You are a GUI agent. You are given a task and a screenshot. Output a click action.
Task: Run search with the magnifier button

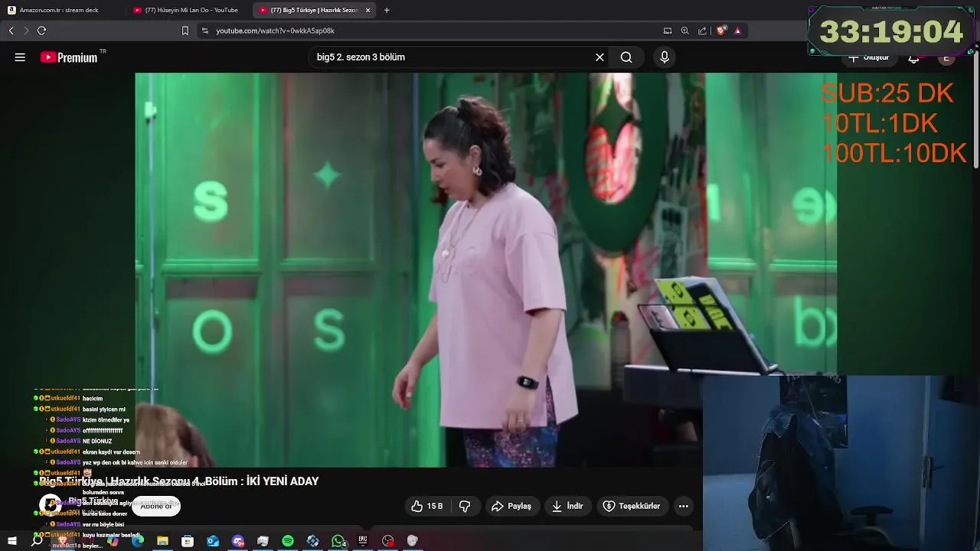(626, 57)
